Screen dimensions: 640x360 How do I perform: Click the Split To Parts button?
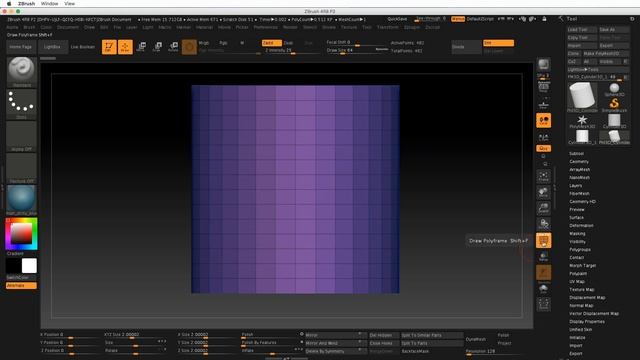(x=432, y=343)
